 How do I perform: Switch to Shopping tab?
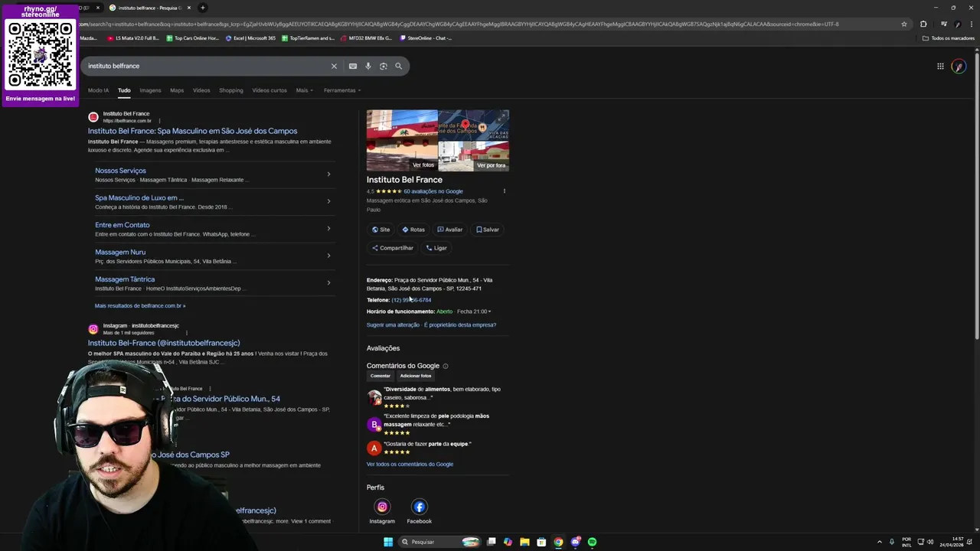click(230, 90)
